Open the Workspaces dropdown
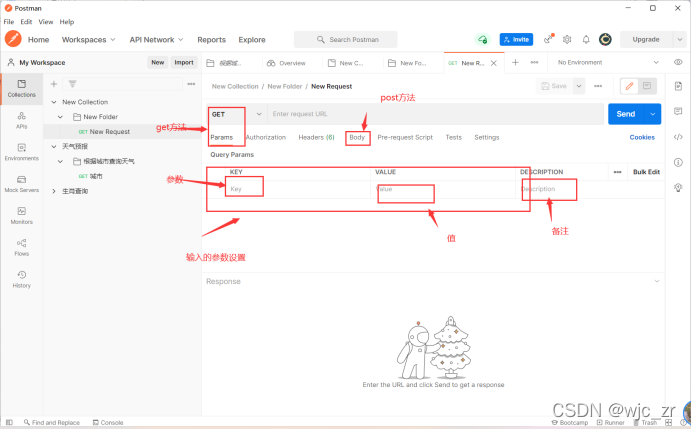Image resolution: width=691 pixels, height=430 pixels. coord(89,40)
